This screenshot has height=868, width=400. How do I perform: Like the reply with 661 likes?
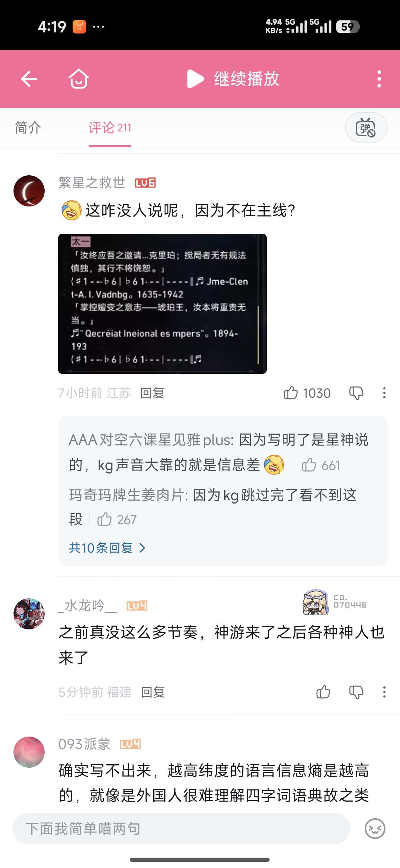(x=320, y=465)
